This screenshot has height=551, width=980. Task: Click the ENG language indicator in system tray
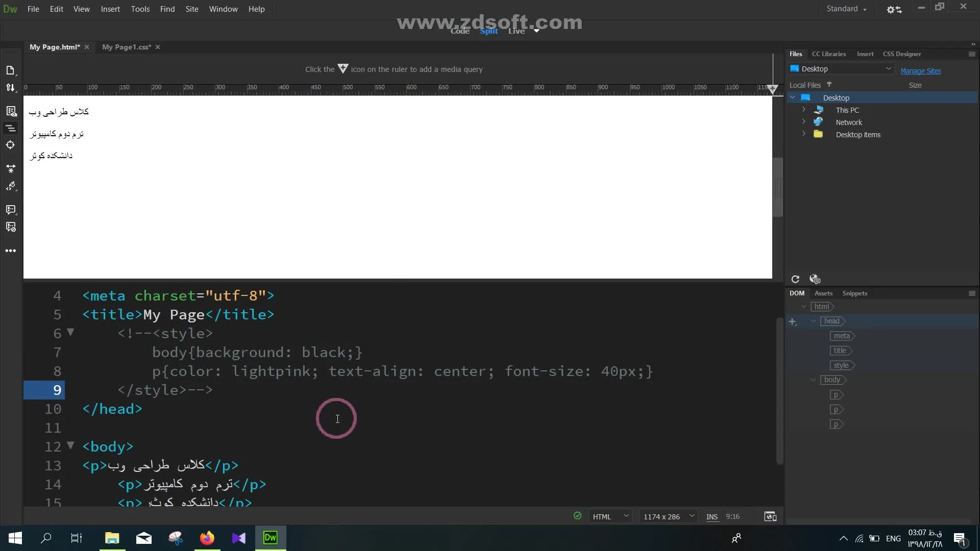pos(893,538)
